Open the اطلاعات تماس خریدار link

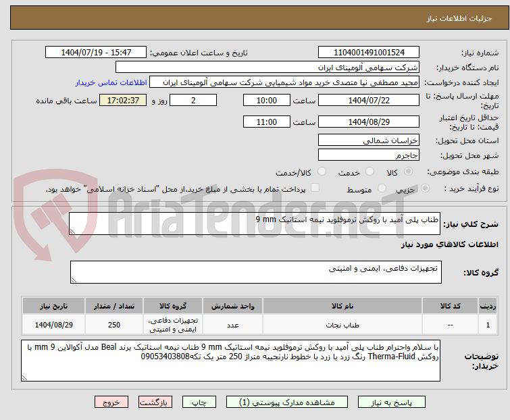[x=111, y=82]
